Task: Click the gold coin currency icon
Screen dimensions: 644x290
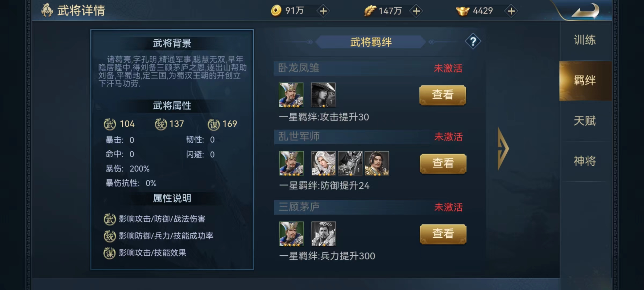Action: (276, 11)
